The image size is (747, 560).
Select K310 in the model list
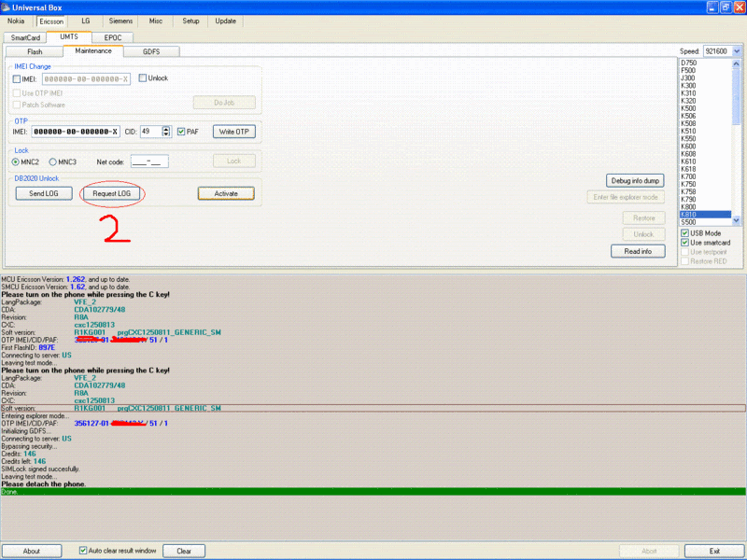coord(705,93)
